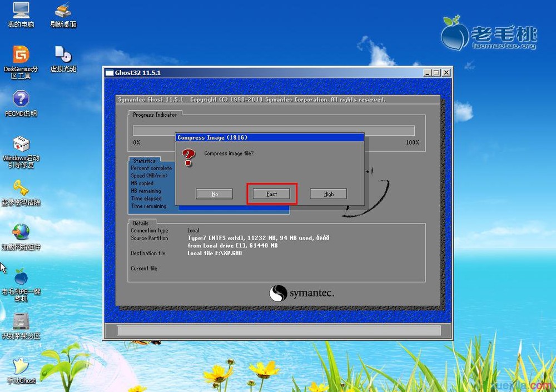Click the 'Time elapsed' label
This screenshot has height=392, width=556.
(x=146, y=199)
